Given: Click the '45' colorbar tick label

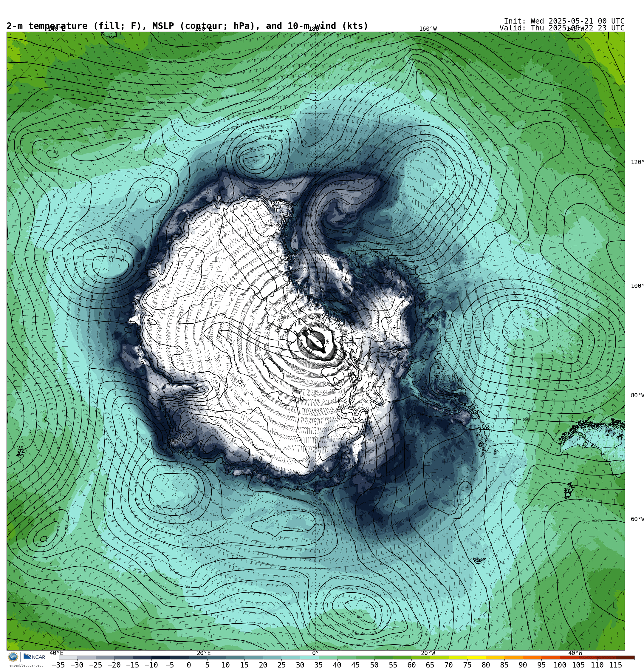Looking at the screenshot, I should [356, 665].
